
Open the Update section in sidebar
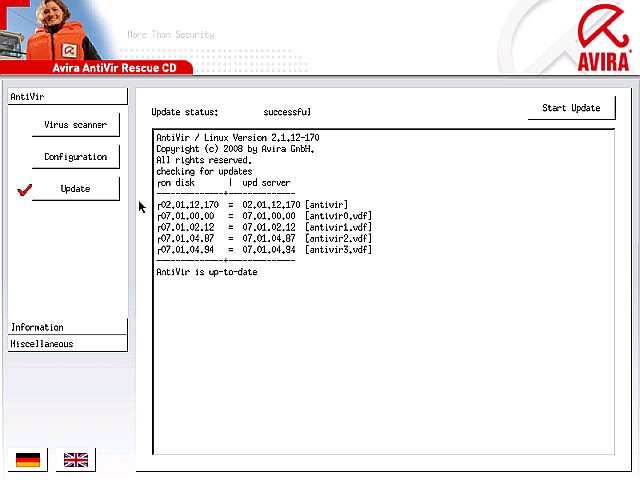76,189
